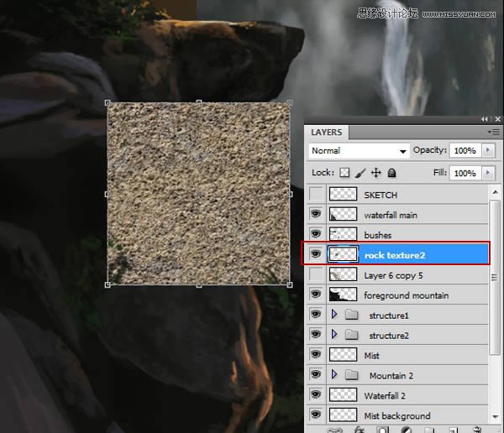
Task: Open the Fill slider arrow
Action: coord(488,173)
